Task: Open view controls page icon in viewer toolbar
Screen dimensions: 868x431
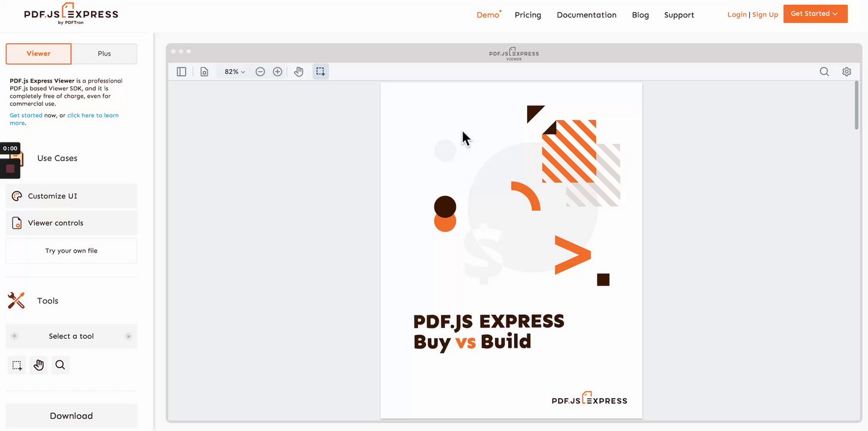Action: [204, 72]
